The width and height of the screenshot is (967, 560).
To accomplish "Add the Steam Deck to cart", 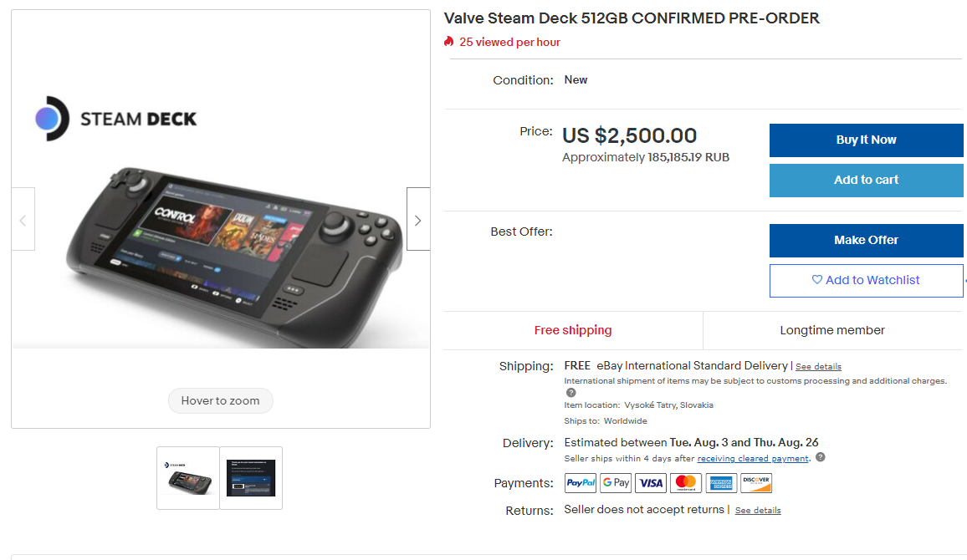I will (866, 181).
